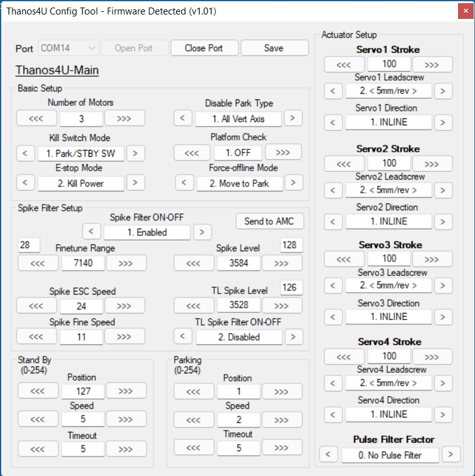Click the Finetune Range small field showing 28

click(29, 245)
